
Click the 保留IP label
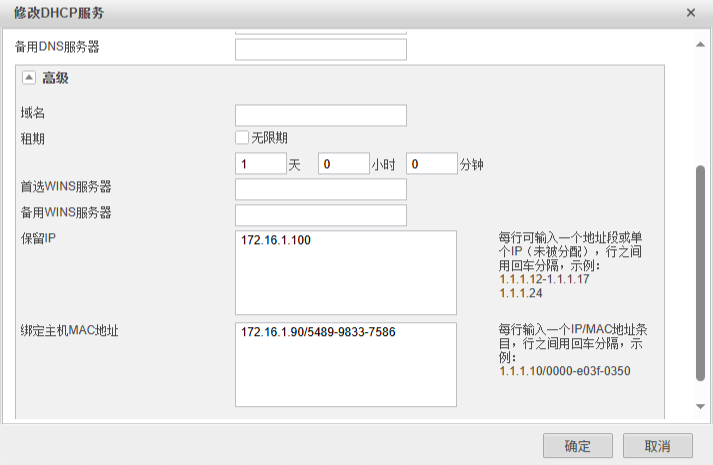[38, 238]
